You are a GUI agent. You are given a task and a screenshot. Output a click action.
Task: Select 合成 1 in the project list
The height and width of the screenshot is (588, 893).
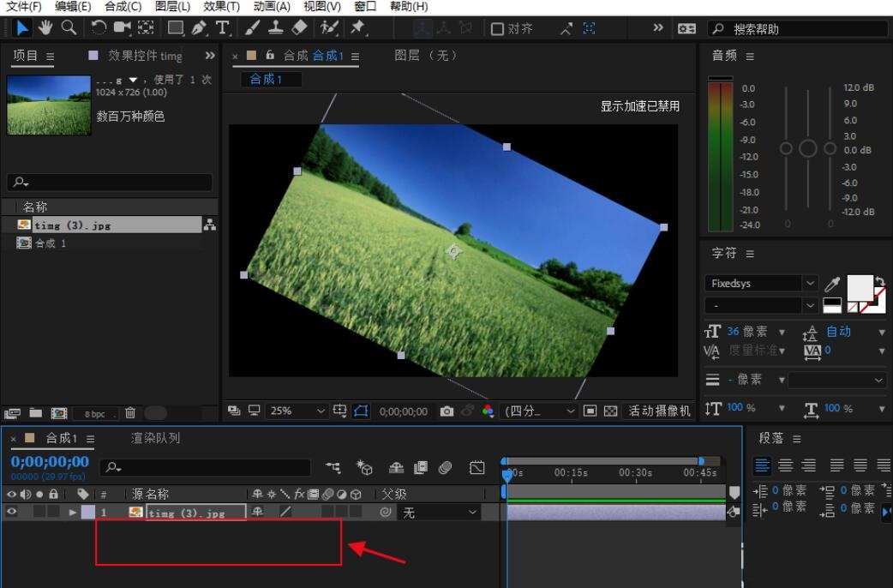51,243
